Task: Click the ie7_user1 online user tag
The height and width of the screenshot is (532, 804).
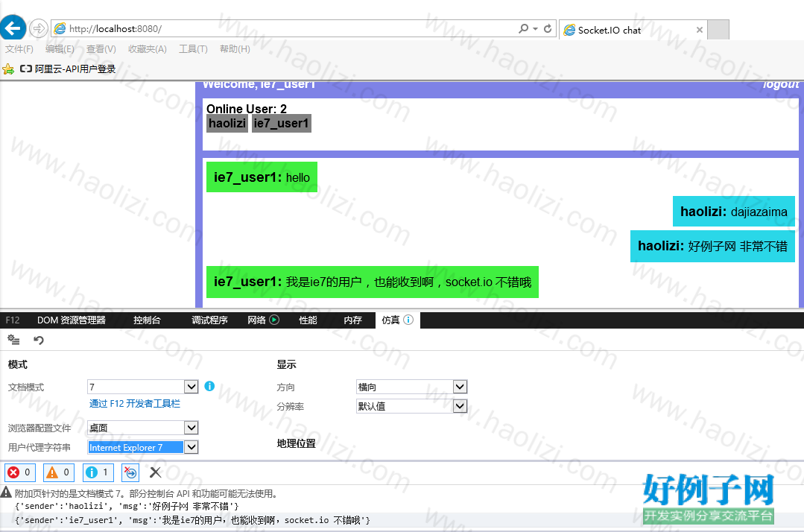Action: click(x=282, y=123)
